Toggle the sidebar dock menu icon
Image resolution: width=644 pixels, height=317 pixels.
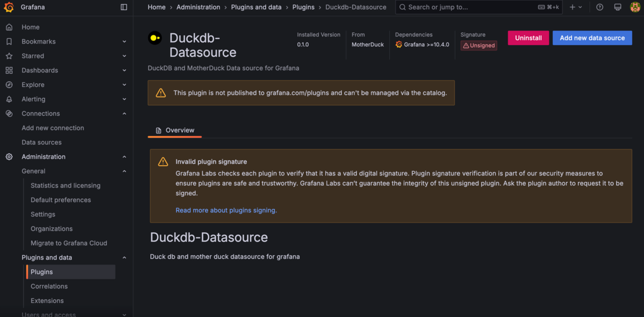tap(124, 8)
